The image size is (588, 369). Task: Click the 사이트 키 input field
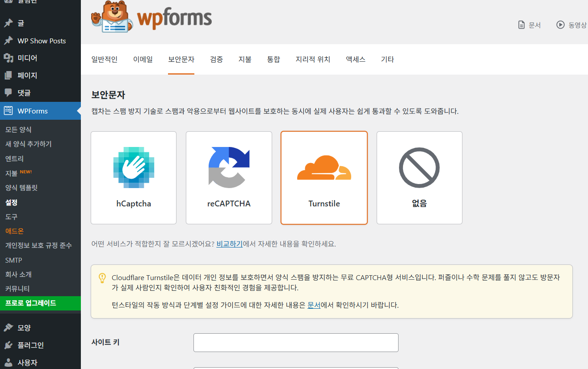coord(296,343)
